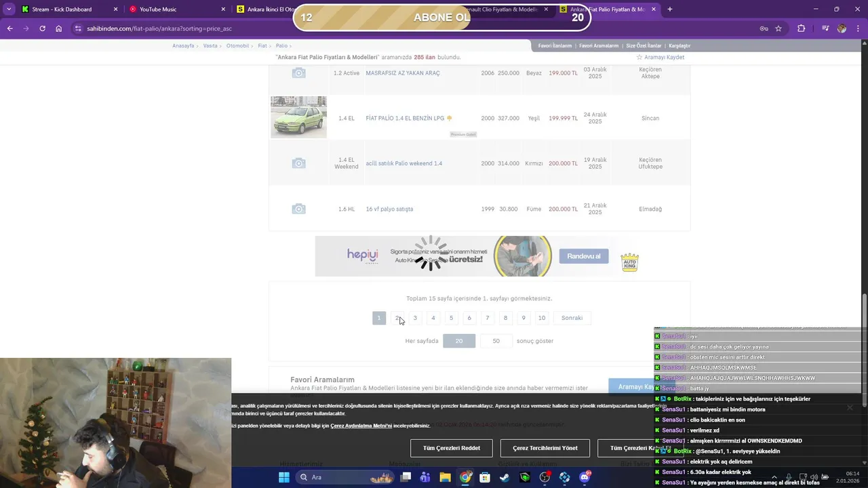Go to results page 2
This screenshot has height=488, width=868.
[397, 318]
